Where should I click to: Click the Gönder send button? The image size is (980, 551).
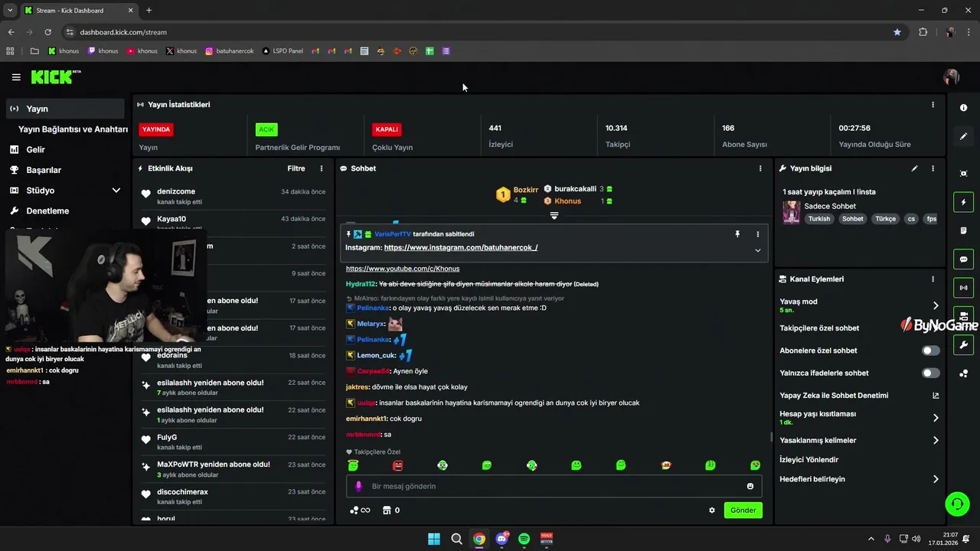(743, 510)
